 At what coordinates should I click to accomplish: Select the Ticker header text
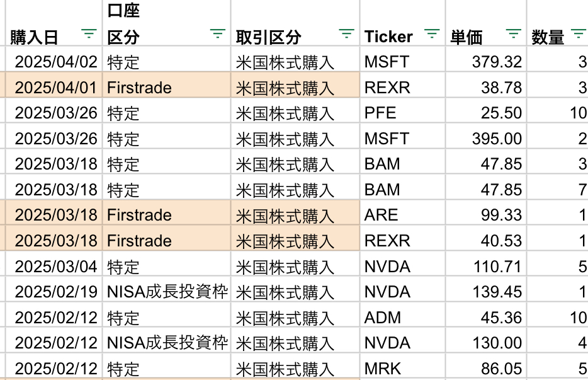tap(388, 37)
